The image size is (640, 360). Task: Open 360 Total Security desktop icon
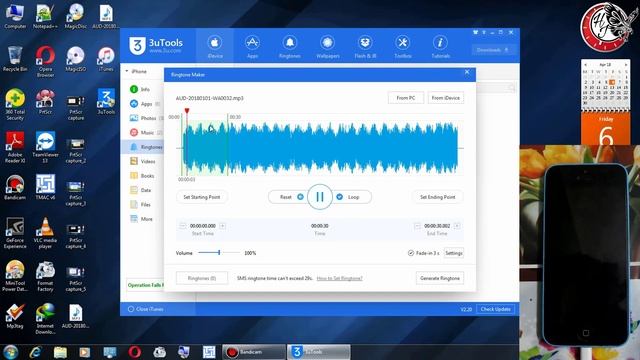coord(15,104)
